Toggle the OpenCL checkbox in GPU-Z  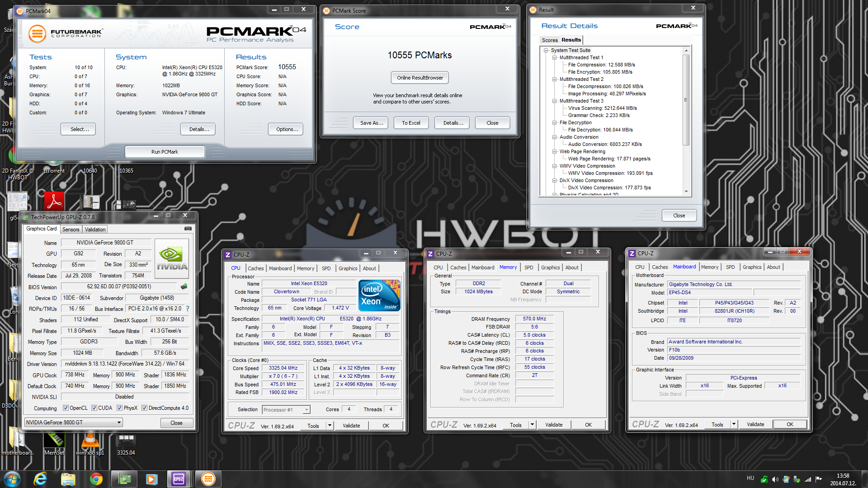tap(66, 408)
